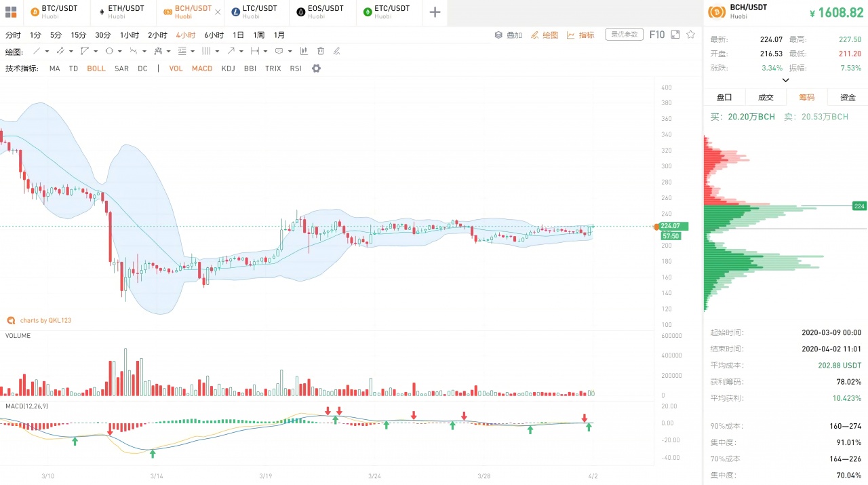This screenshot has height=485, width=868.
Task: Select the 1日 timeframe
Action: (x=238, y=35)
